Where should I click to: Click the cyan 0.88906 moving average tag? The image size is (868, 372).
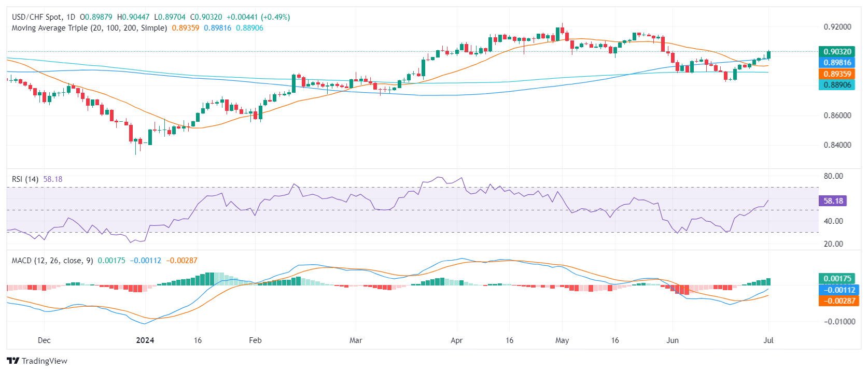click(837, 85)
